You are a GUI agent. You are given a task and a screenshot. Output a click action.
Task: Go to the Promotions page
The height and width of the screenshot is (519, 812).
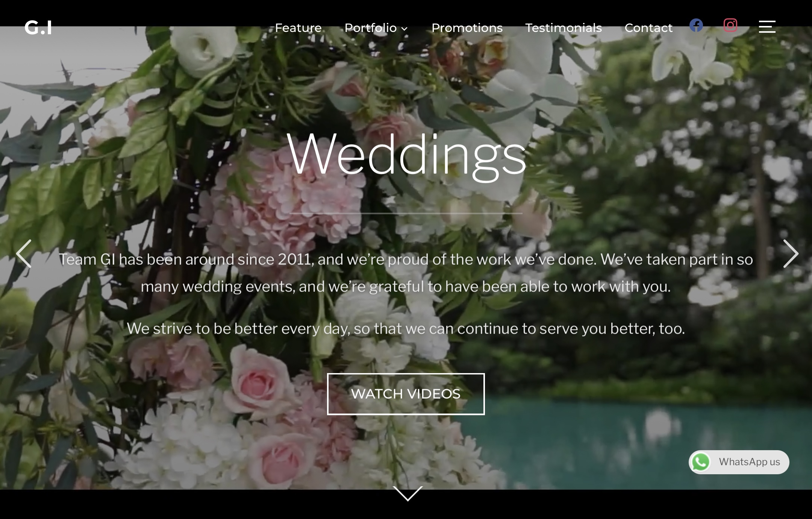pyautogui.click(x=467, y=28)
